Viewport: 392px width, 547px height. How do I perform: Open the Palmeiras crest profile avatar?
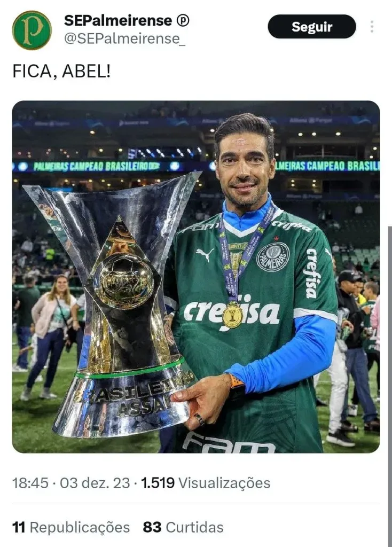tap(32, 30)
